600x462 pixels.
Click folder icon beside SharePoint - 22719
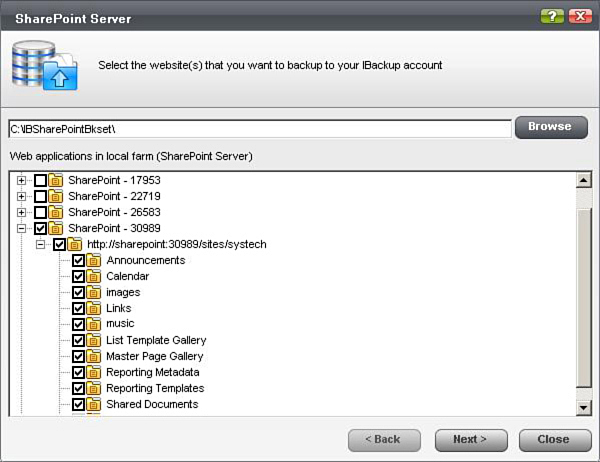(x=56, y=196)
